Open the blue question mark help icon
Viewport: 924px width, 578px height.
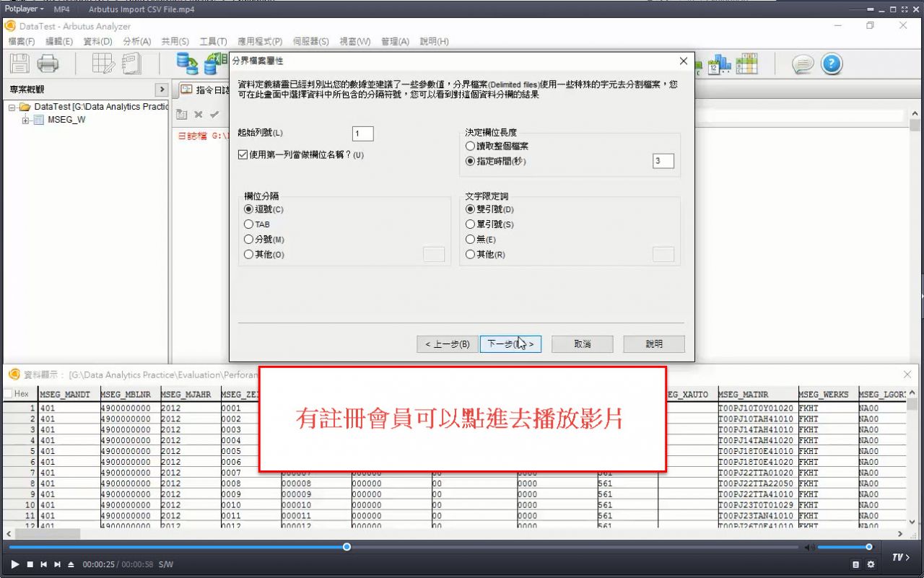coord(832,64)
